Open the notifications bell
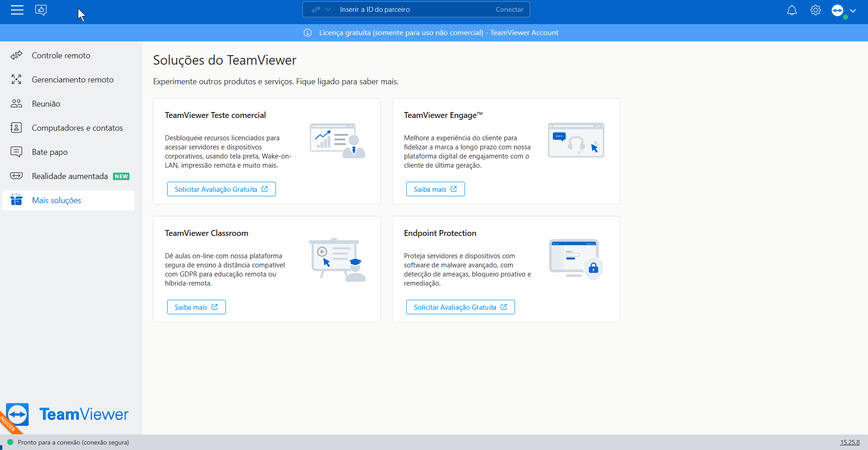 tap(792, 10)
